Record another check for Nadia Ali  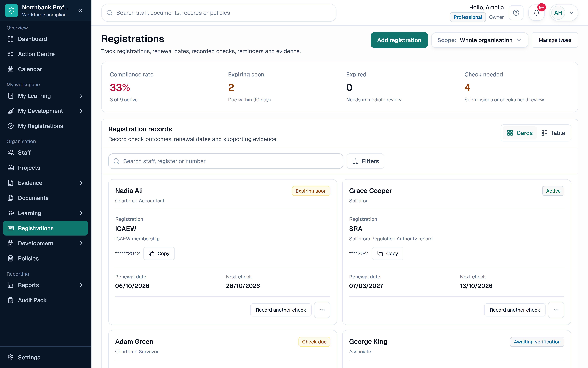click(x=281, y=310)
